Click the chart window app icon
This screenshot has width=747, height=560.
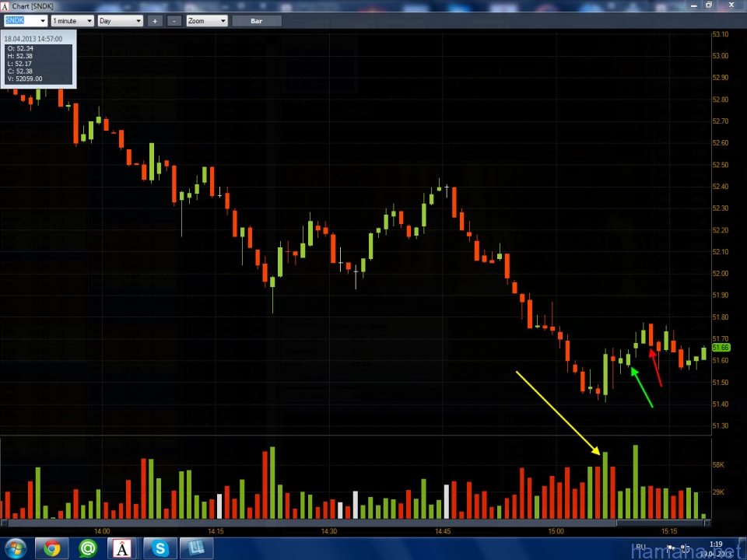pos(5,6)
